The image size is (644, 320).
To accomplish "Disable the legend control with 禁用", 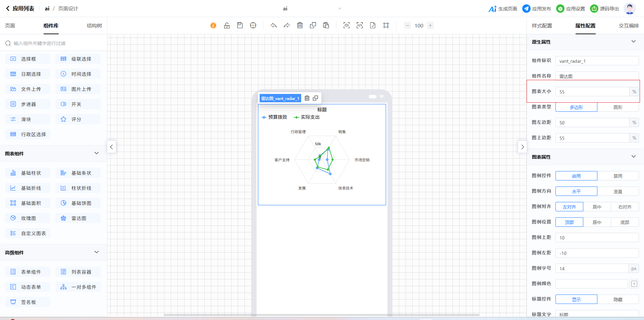I will (x=618, y=176).
